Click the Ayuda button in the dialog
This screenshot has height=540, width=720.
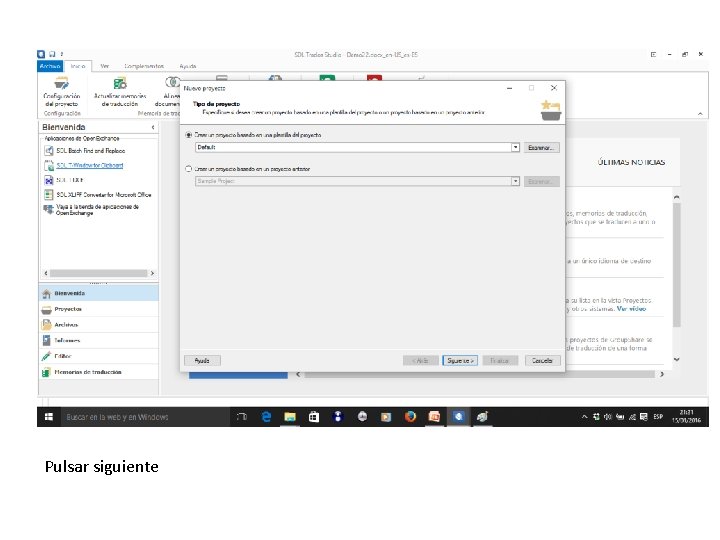coord(202,360)
